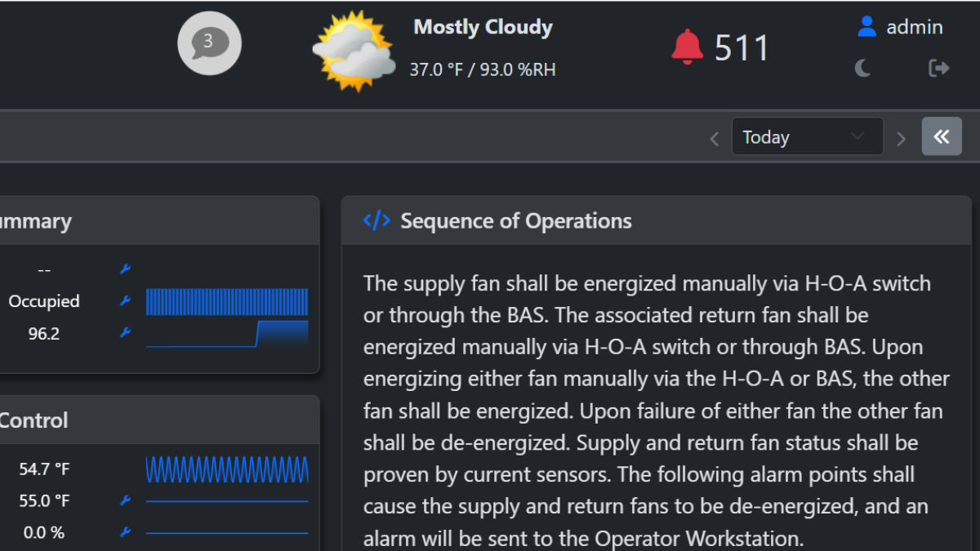Viewport: 980px width, 551px height.
Task: Select the Control panel header
Action: pyautogui.click(x=34, y=420)
